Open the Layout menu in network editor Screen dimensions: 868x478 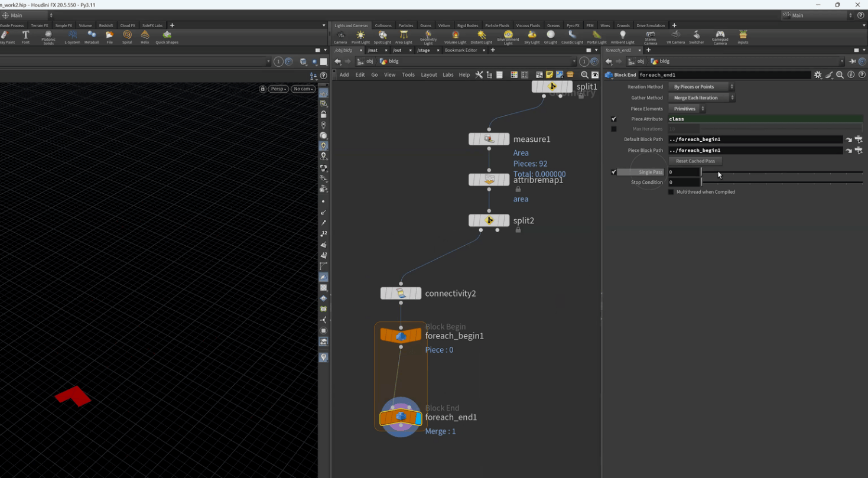pyautogui.click(x=428, y=75)
